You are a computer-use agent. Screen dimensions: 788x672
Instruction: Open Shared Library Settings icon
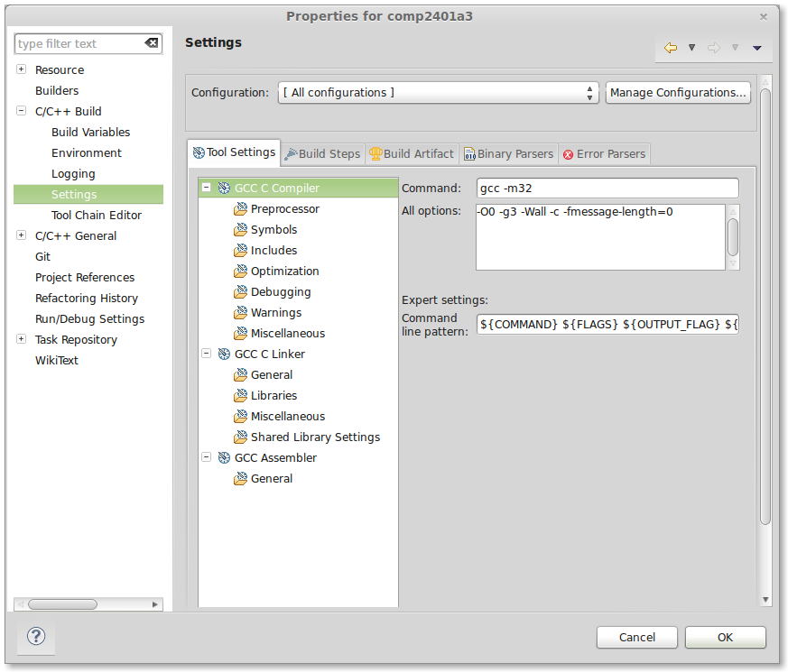240,437
